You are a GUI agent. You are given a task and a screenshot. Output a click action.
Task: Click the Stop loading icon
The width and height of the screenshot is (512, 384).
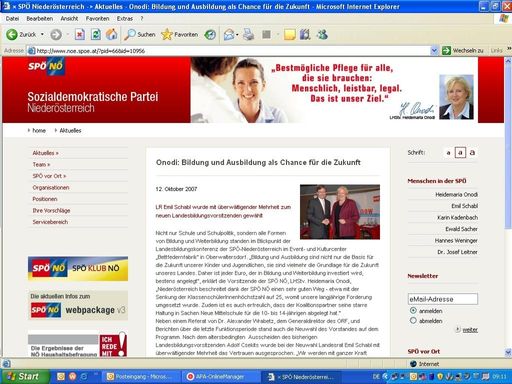coord(80,34)
